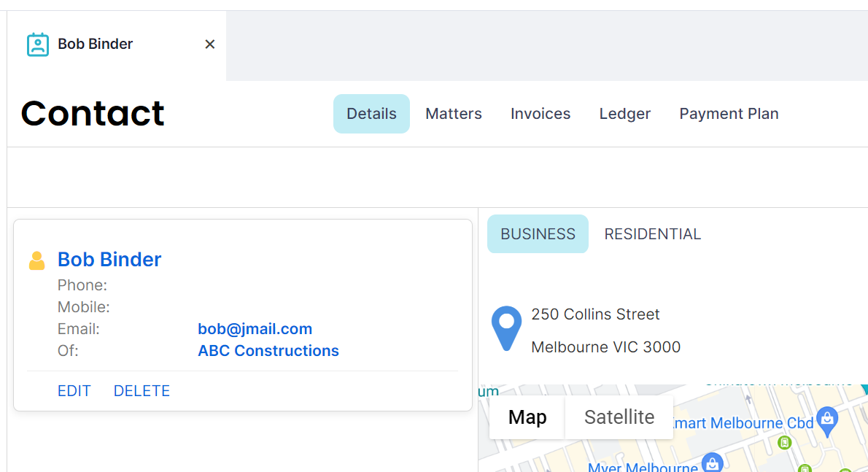Click the Melbourne VIC 3000 text
Image resolution: width=868 pixels, height=472 pixels.
click(x=605, y=347)
